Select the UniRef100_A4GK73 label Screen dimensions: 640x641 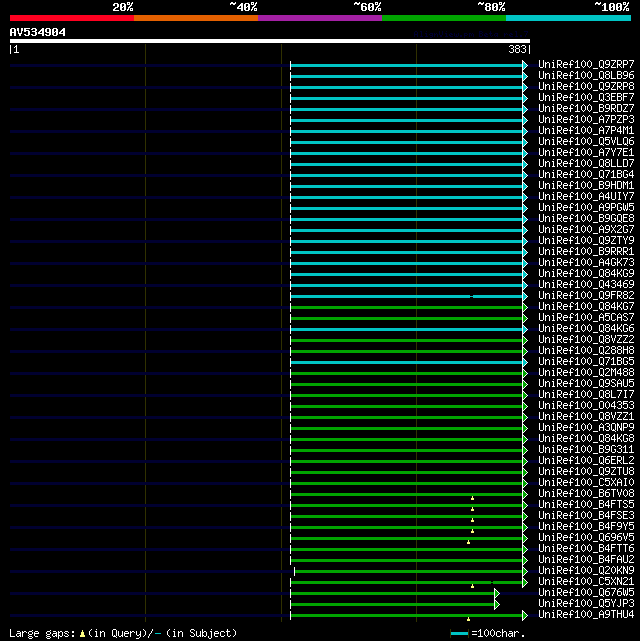586,262
